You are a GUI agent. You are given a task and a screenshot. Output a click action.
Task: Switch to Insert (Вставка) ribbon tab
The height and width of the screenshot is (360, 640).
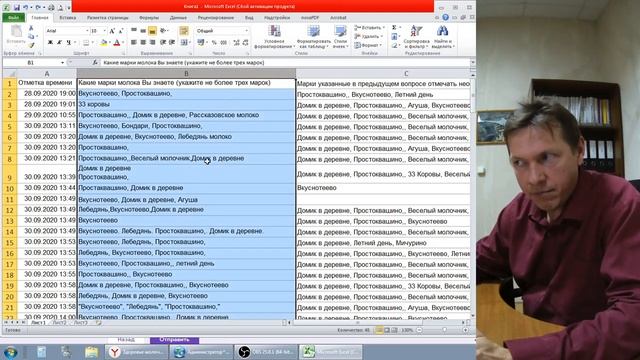pos(67,18)
